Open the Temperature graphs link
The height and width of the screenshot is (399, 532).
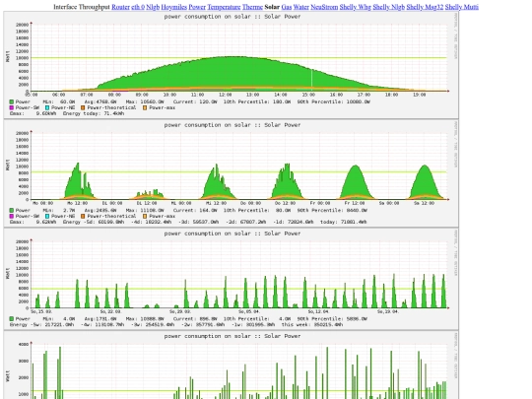224,7
